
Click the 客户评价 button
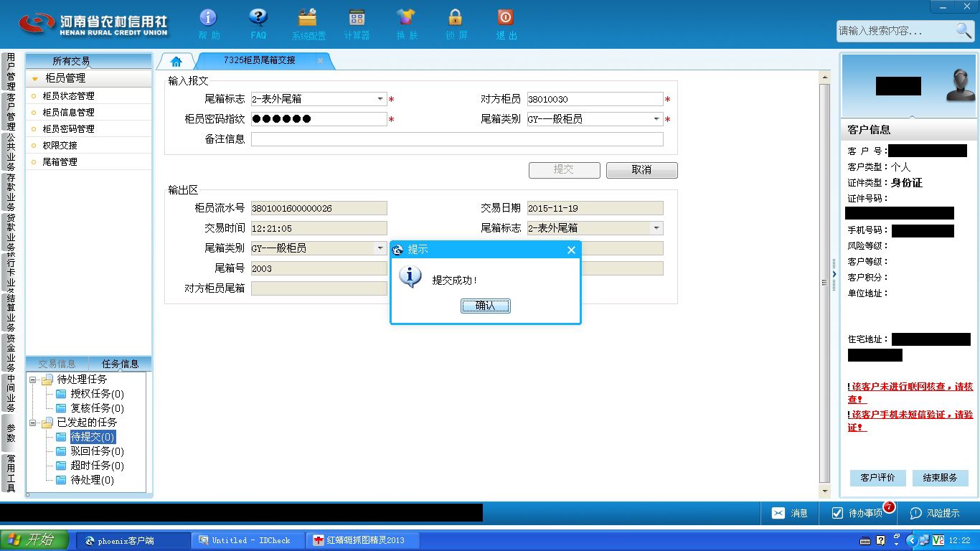(877, 478)
